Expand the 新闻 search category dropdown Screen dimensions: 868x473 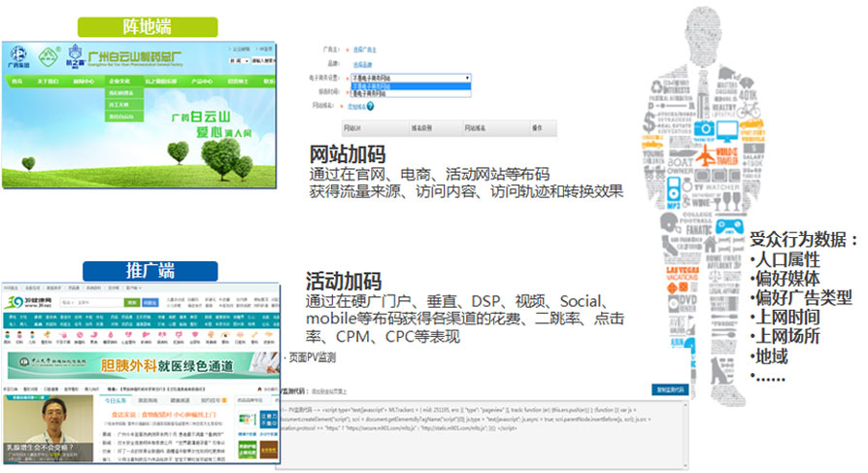pyautogui.click(x=239, y=61)
